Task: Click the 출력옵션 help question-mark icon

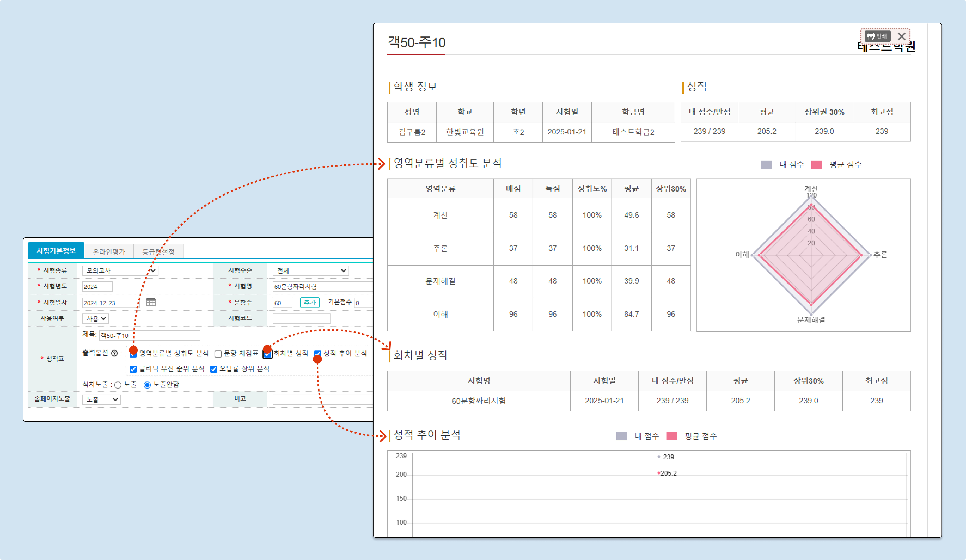Action: click(114, 353)
